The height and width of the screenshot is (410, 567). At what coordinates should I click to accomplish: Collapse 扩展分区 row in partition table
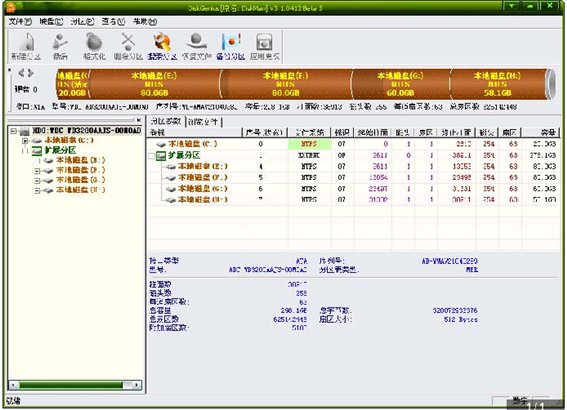[152, 156]
